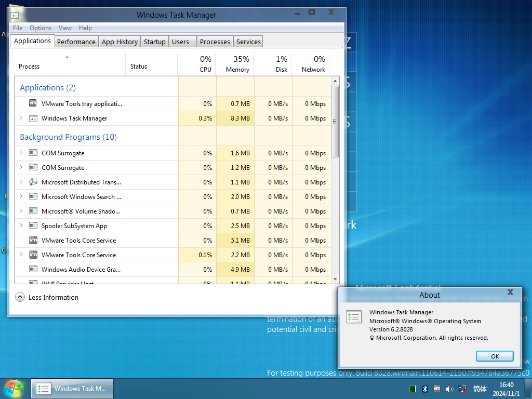Click the VMware Tools tray application process icon
532x399 pixels.
[33, 103]
